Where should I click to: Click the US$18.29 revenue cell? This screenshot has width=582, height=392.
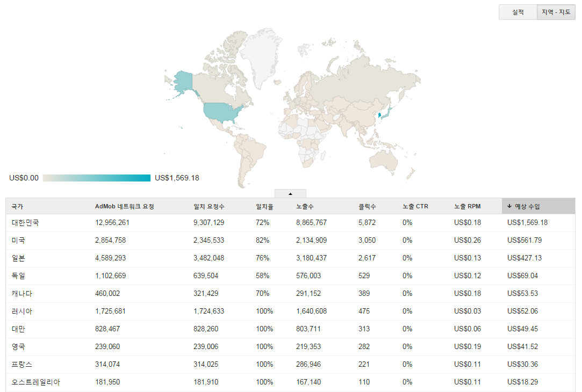[522, 382]
